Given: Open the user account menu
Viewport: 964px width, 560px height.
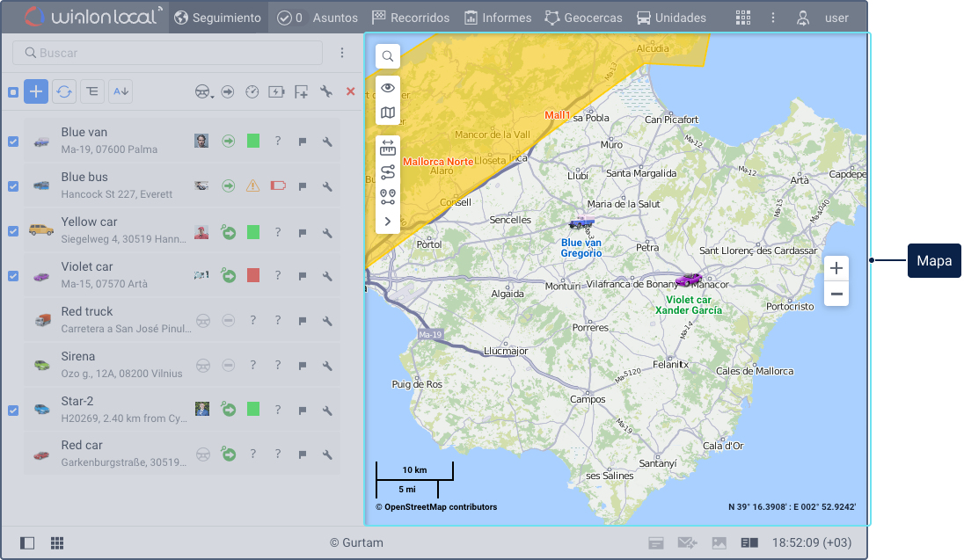Looking at the screenshot, I should [823, 18].
